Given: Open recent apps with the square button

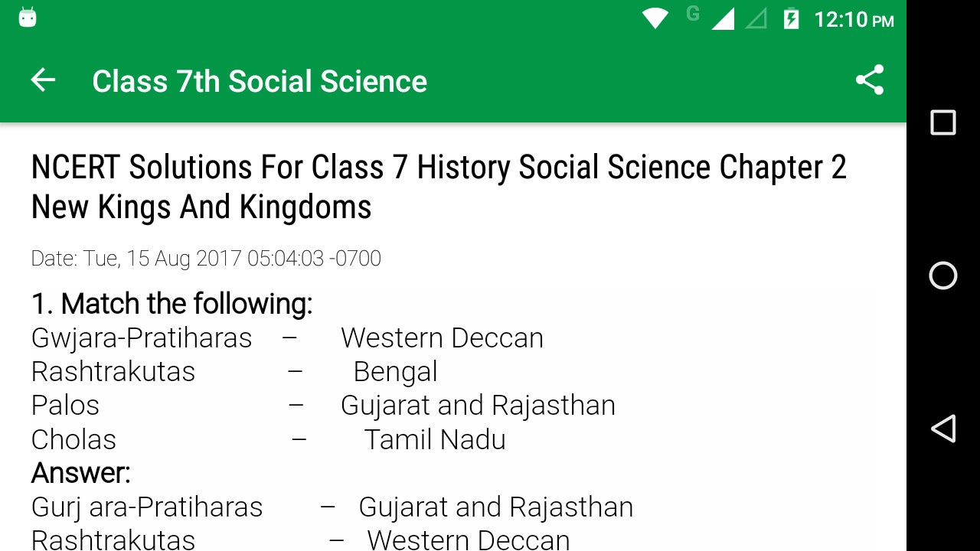Looking at the screenshot, I should click(x=942, y=122).
